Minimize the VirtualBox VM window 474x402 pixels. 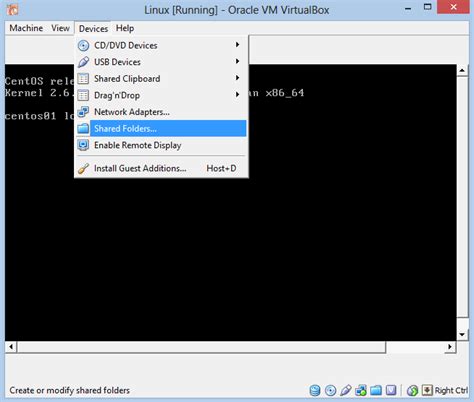click(408, 9)
